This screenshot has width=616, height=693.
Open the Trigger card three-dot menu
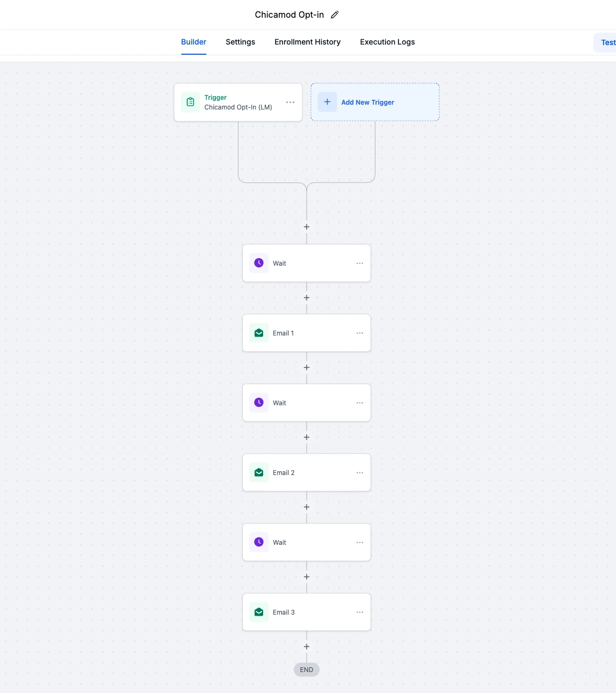(x=290, y=102)
